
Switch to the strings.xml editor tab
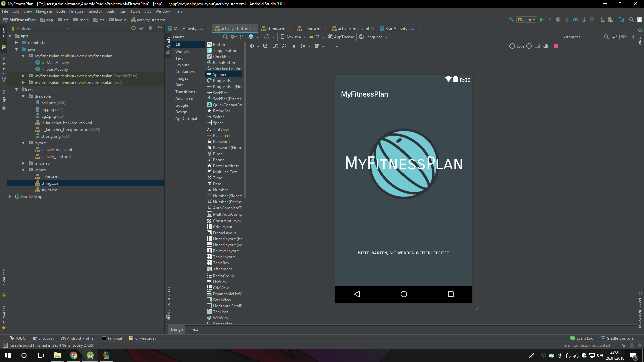276,29
